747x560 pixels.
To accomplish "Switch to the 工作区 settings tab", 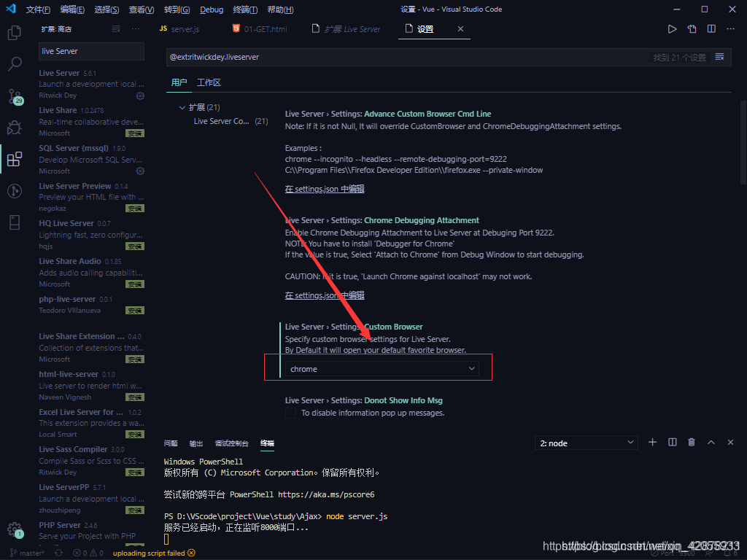I will [x=209, y=82].
